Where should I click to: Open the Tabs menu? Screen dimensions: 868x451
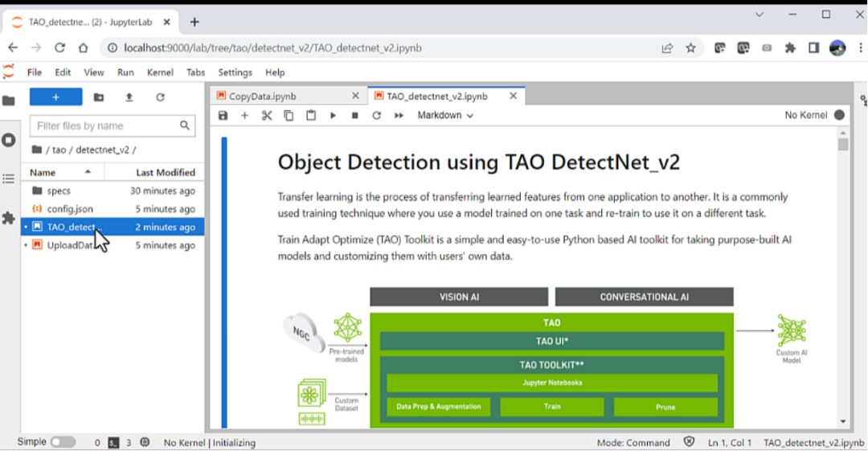click(195, 72)
